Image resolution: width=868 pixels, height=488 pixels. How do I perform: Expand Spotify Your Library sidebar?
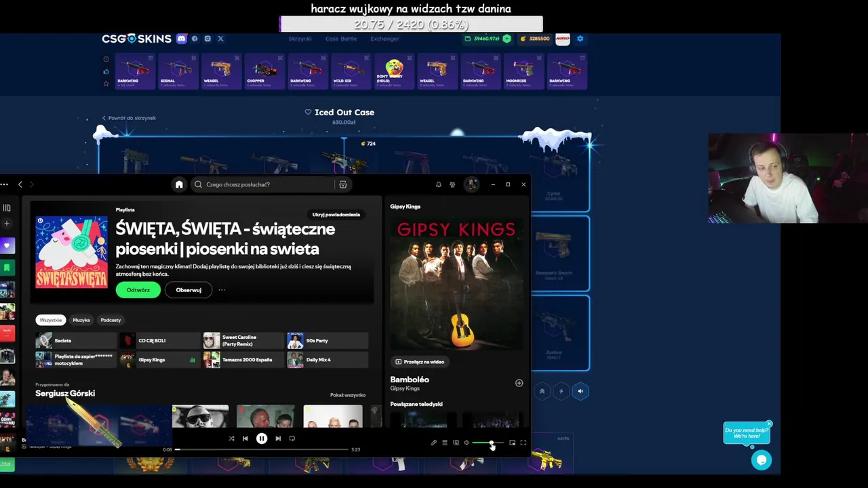(x=7, y=207)
